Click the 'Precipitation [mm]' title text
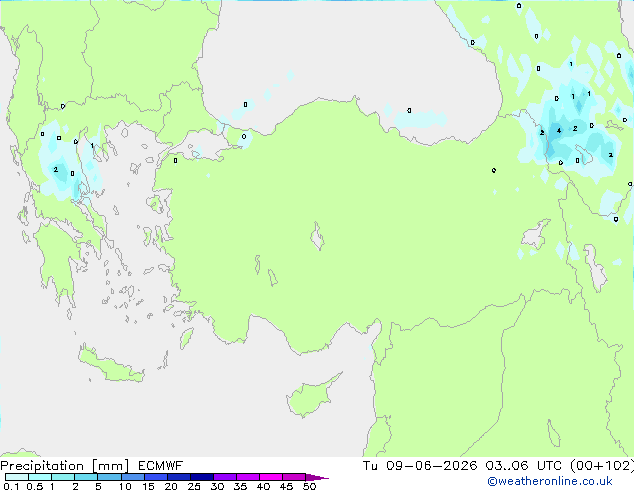This screenshot has width=634, height=490. [65, 466]
